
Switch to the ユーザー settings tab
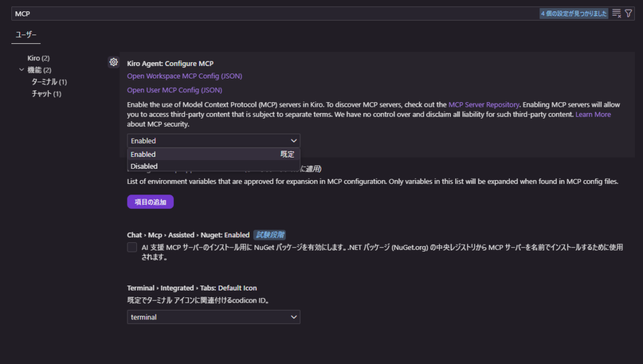click(x=26, y=34)
